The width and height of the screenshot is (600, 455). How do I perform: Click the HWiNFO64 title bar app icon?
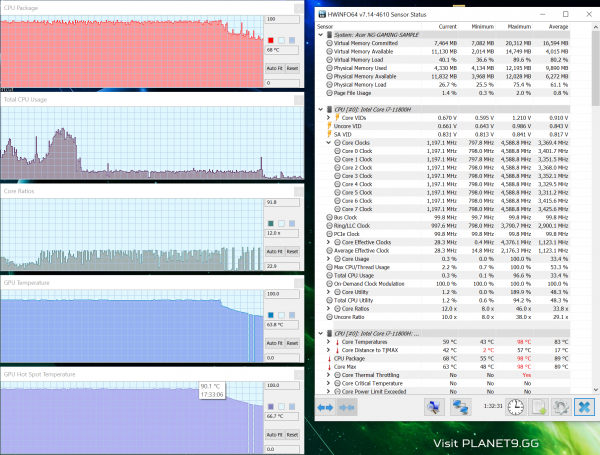tap(322, 14)
